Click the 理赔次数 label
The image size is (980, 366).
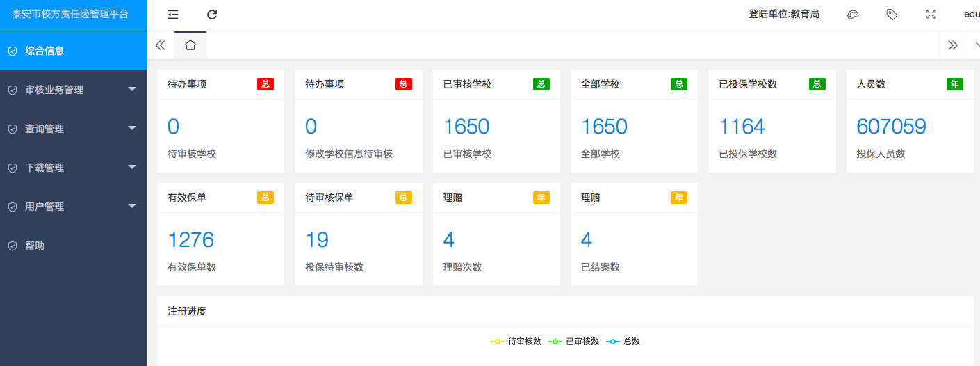click(462, 267)
